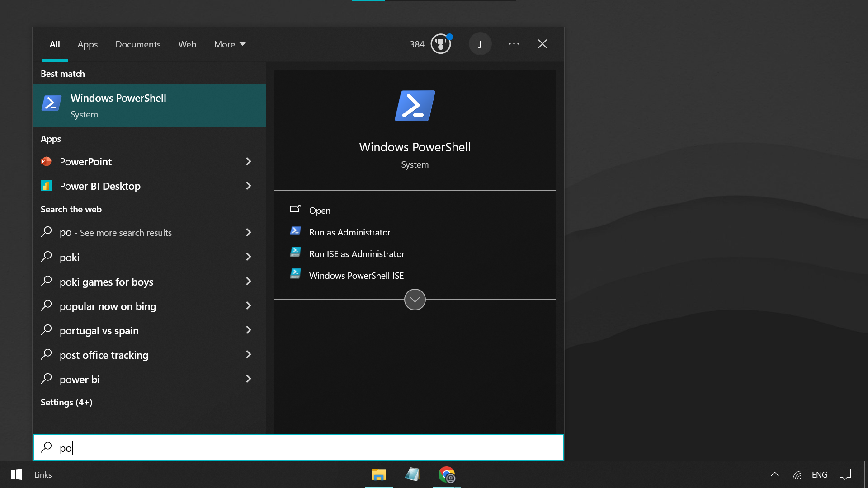Expand the 'poki' suggestion chevron
This screenshot has height=488, width=868.
point(248,257)
